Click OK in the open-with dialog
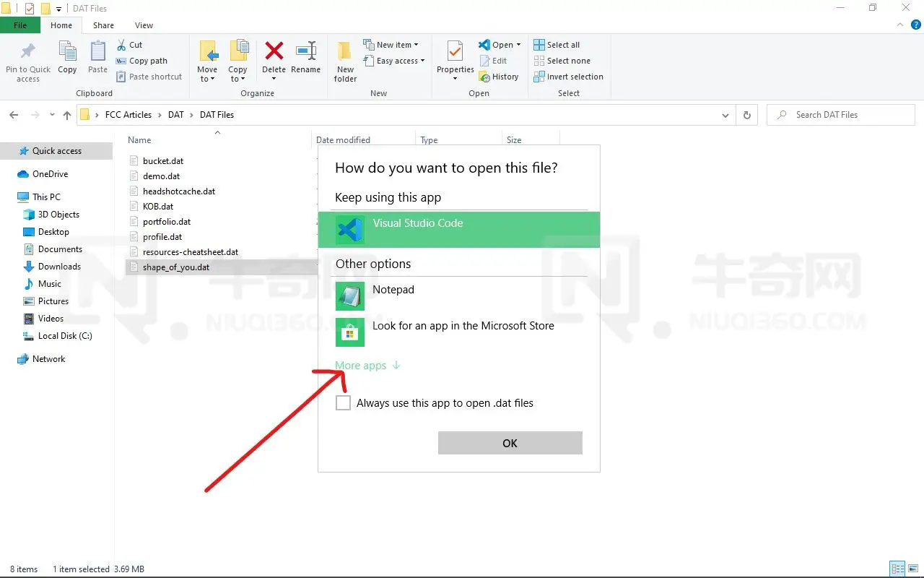The height and width of the screenshot is (578, 924). click(x=510, y=443)
